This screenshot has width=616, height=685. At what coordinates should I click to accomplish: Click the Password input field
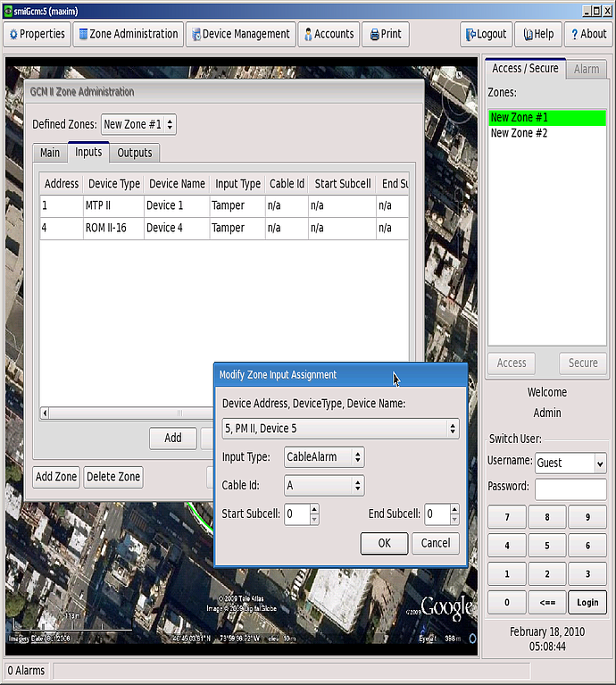tap(570, 489)
